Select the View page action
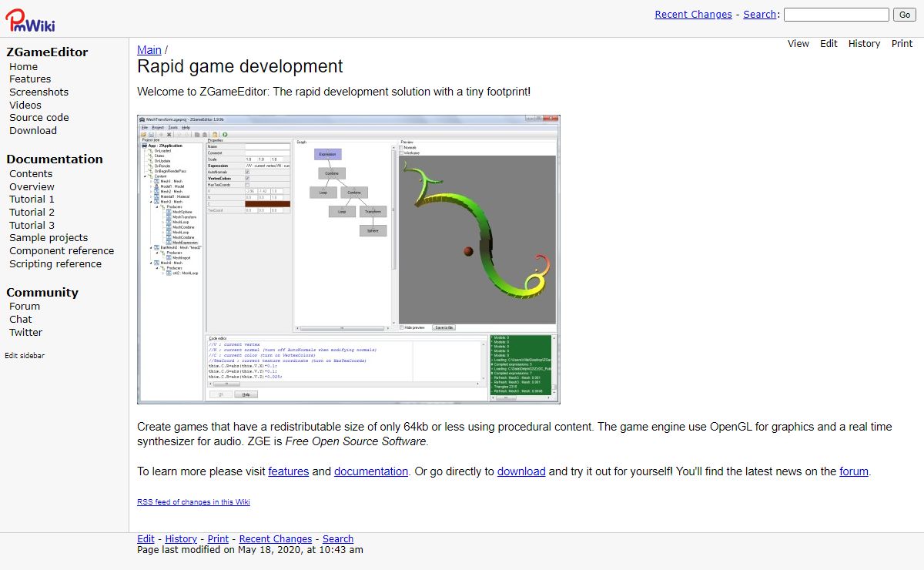924x570 pixels. pyautogui.click(x=798, y=44)
